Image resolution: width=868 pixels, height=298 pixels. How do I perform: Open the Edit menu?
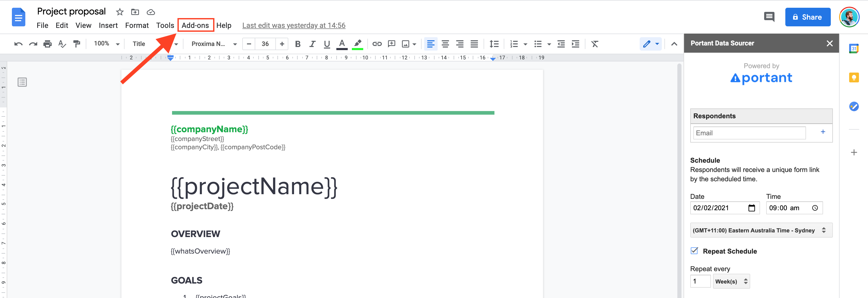point(62,25)
